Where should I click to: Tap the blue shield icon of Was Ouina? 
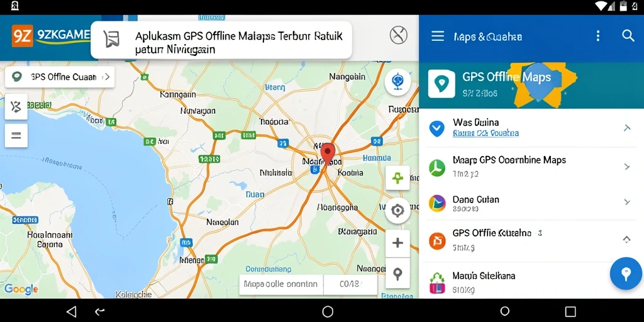click(436, 128)
